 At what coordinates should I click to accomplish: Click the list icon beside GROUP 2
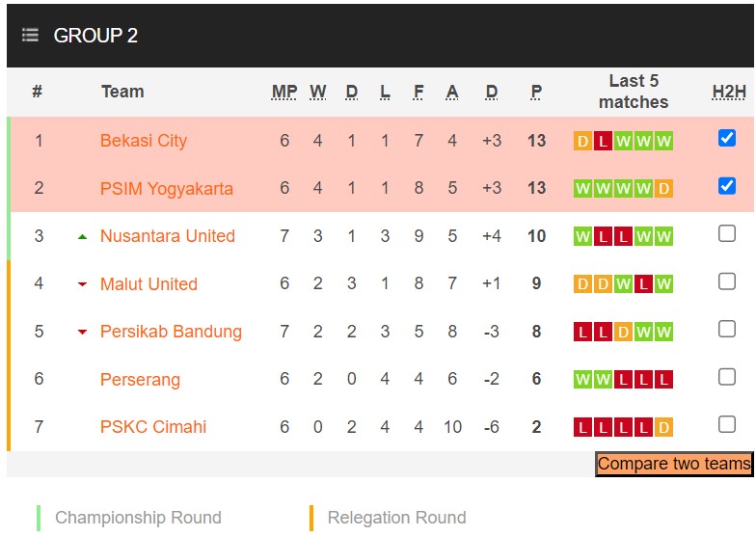coord(31,36)
